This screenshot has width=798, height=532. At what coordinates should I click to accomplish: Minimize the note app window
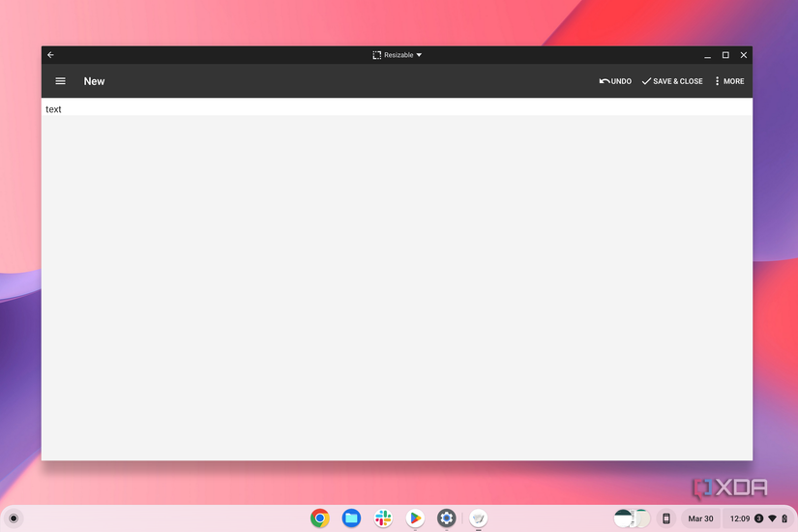(x=707, y=55)
